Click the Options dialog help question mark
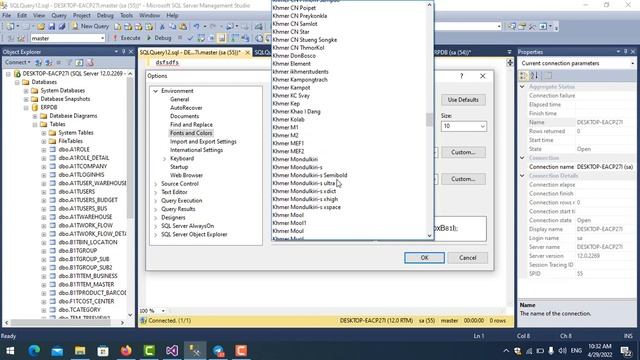This screenshot has width=640, height=360. [x=462, y=76]
